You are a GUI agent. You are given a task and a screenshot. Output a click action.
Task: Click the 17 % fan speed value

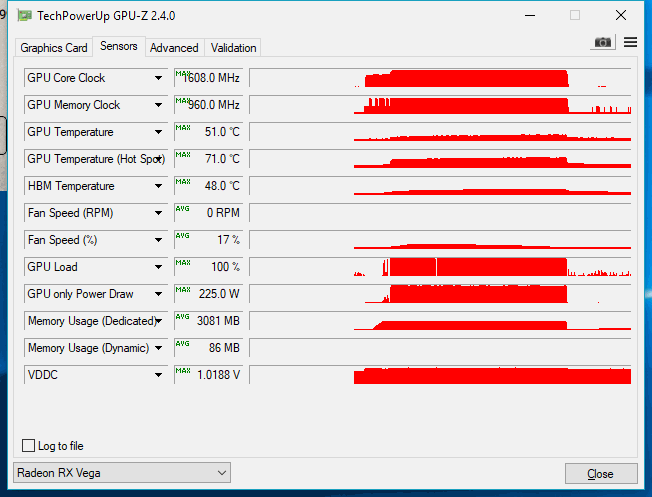coord(208,240)
